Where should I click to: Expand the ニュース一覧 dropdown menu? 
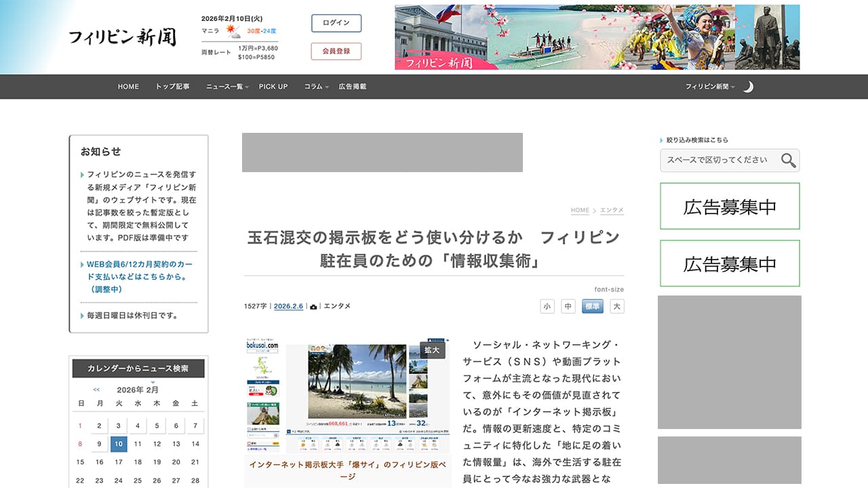pyautogui.click(x=227, y=87)
